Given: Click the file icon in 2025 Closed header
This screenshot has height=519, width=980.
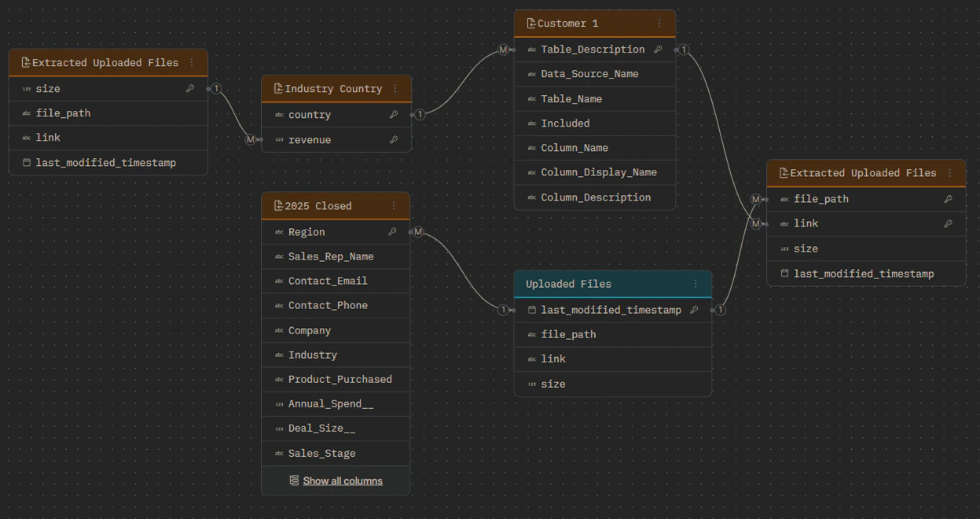Looking at the screenshot, I should click(x=278, y=206).
